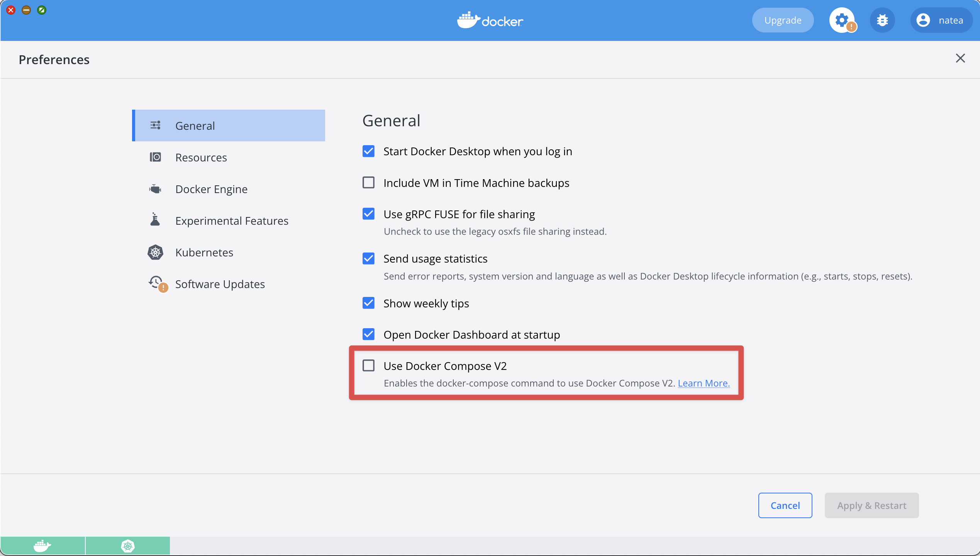Enable Use Docker Compose V2 checkbox
The image size is (980, 556).
tap(368, 365)
